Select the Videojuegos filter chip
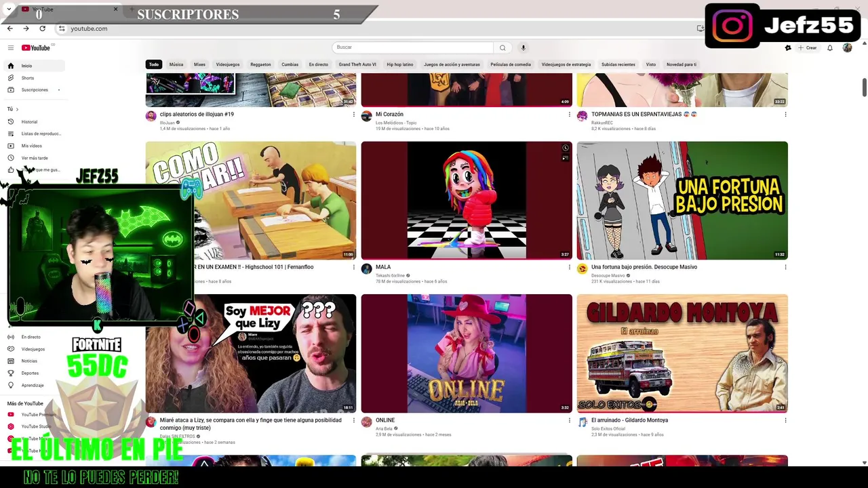The image size is (868, 488). [228, 64]
